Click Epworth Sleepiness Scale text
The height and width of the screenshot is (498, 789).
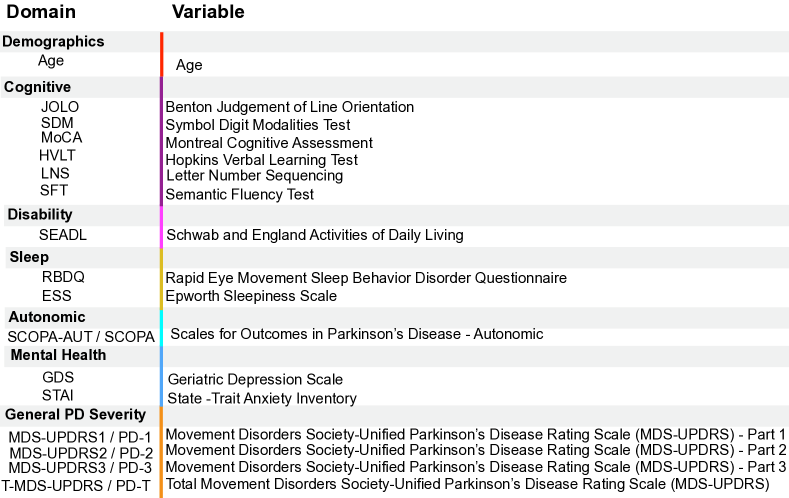[251, 296]
